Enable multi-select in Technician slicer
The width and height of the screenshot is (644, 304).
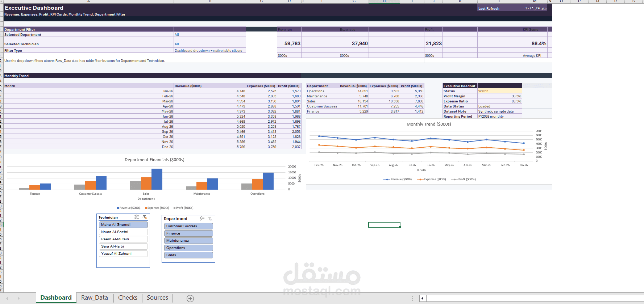(137, 217)
